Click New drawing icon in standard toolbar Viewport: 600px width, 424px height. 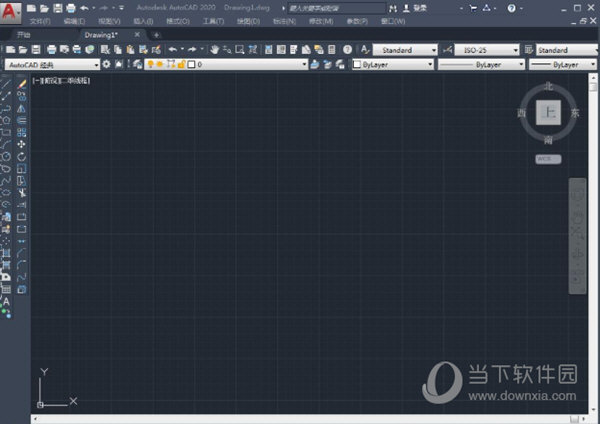[x=11, y=49]
